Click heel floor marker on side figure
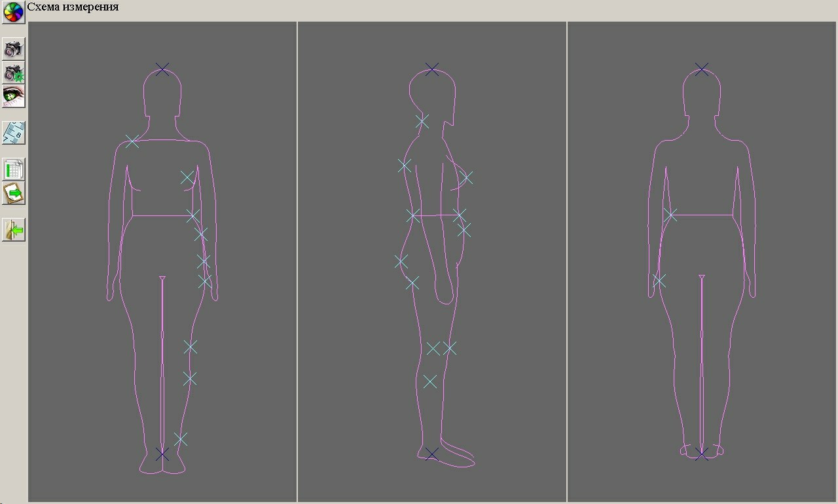This screenshot has width=838, height=504. coord(431,454)
